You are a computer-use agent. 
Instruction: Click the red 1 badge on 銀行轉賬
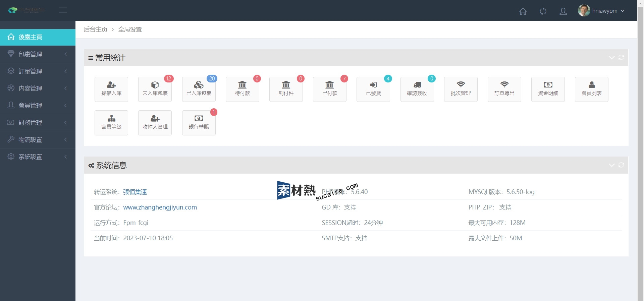pyautogui.click(x=214, y=112)
